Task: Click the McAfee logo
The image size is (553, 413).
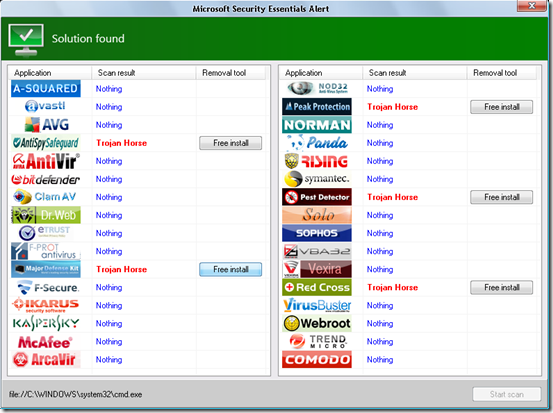Action: pyautogui.click(x=45, y=342)
